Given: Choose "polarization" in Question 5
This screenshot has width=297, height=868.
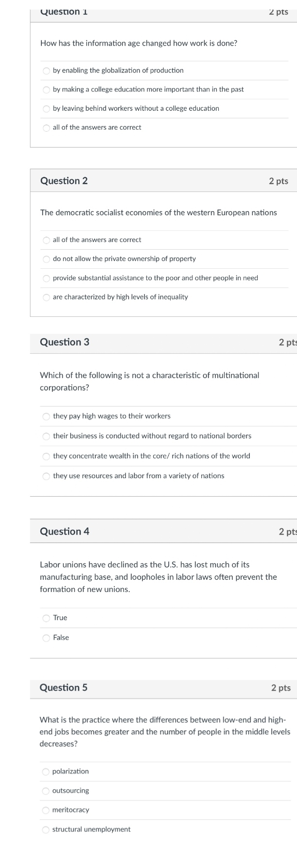Looking at the screenshot, I should pyautogui.click(x=46, y=771).
